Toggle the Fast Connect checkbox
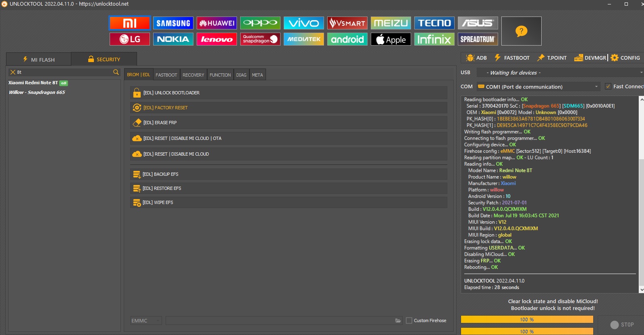The image size is (644, 335). coord(608,86)
